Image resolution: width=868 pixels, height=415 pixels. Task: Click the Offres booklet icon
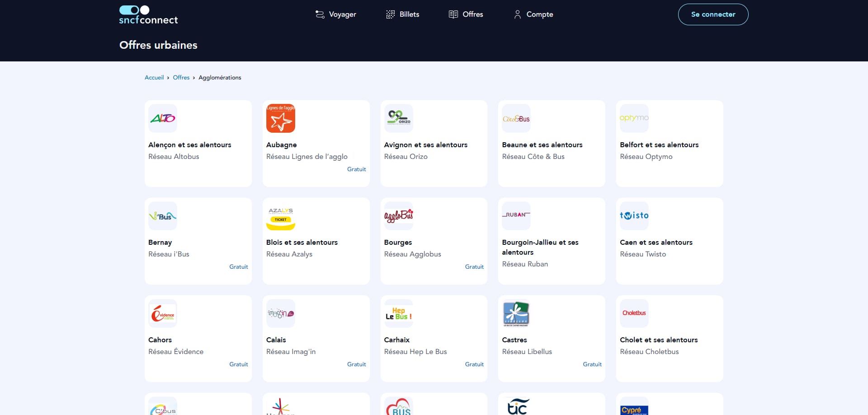pos(453,14)
